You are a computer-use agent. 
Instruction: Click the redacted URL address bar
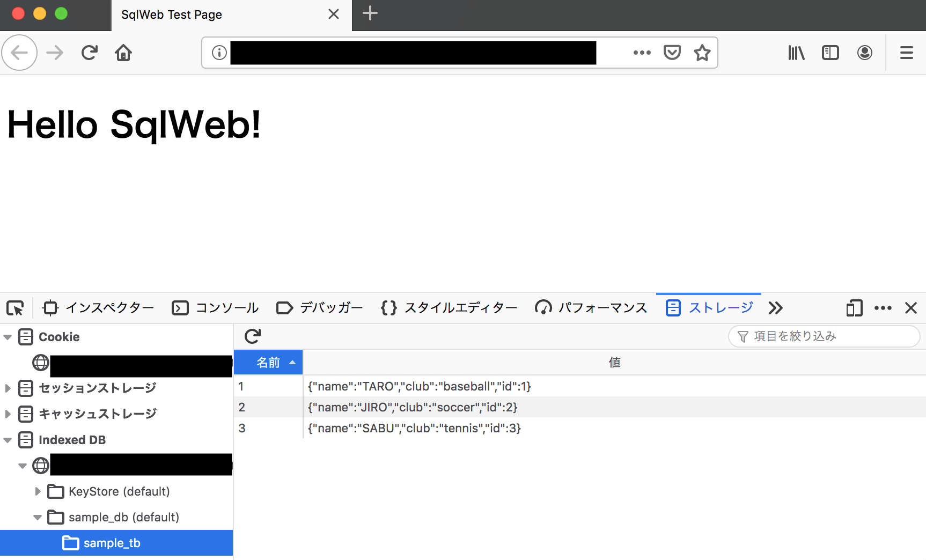coord(413,53)
